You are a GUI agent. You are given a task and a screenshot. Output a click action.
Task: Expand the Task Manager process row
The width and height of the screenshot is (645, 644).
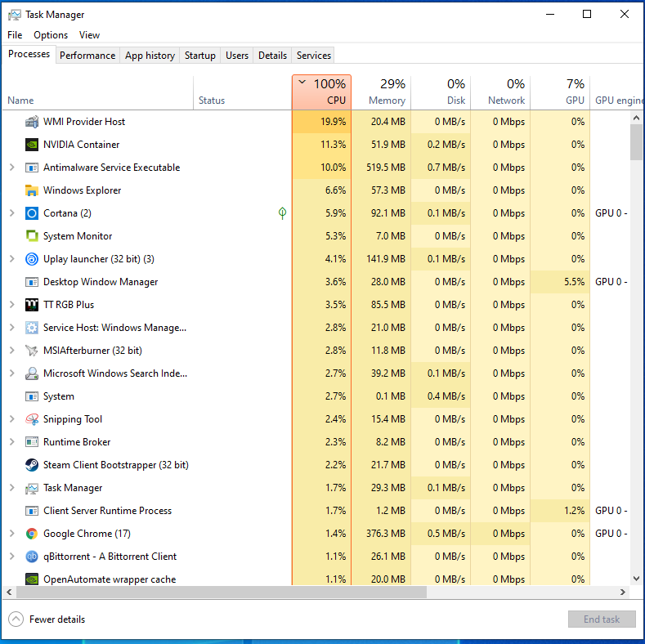coord(12,488)
